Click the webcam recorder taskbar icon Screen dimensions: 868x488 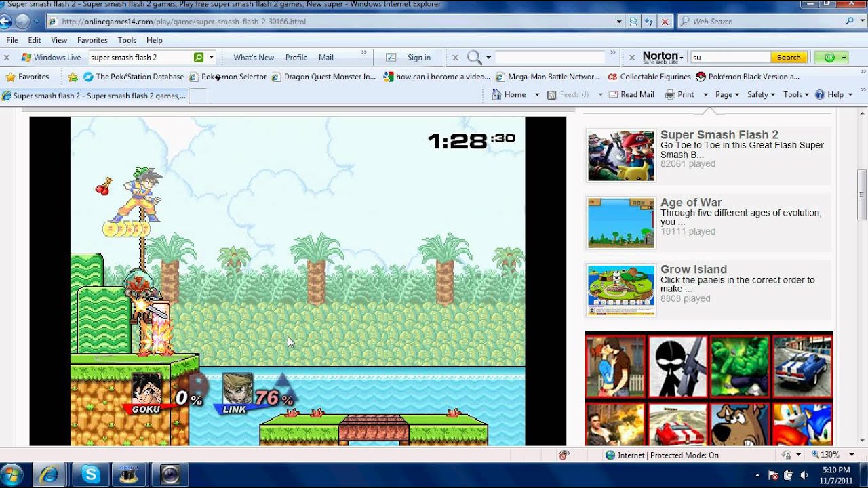pos(170,475)
